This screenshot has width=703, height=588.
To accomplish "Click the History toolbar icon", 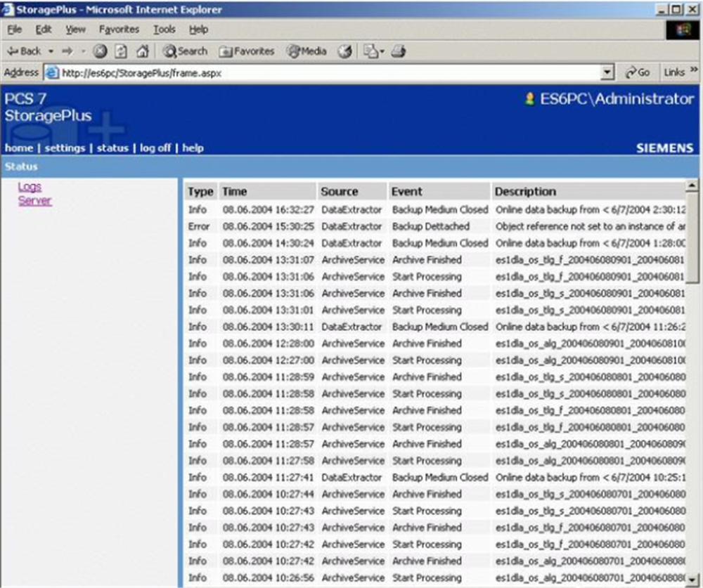I will click(x=344, y=51).
